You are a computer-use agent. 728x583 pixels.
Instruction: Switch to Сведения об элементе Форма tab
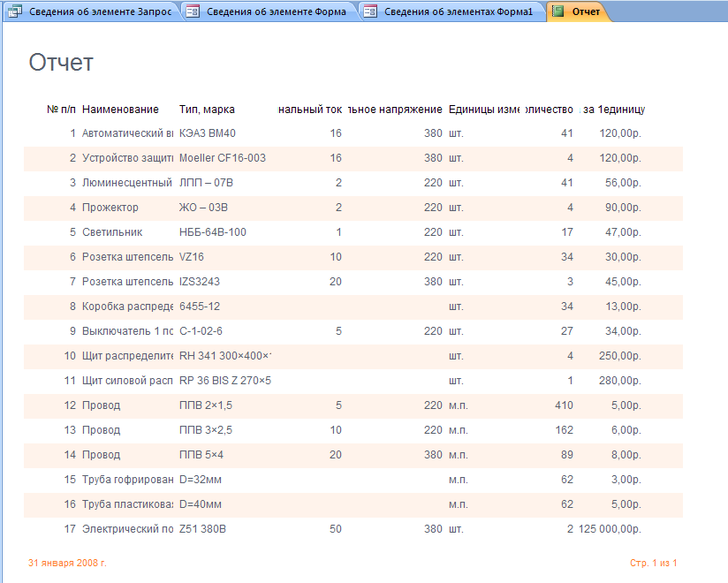(269, 11)
